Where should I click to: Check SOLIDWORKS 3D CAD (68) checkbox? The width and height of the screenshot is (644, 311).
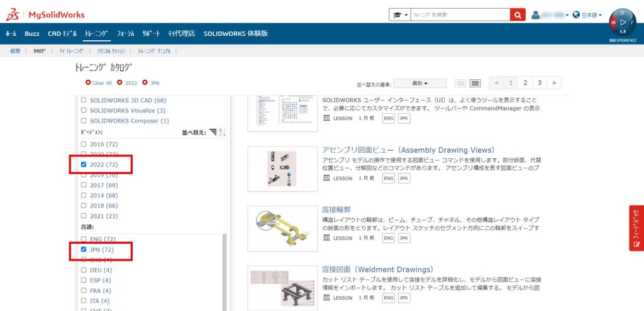point(84,100)
